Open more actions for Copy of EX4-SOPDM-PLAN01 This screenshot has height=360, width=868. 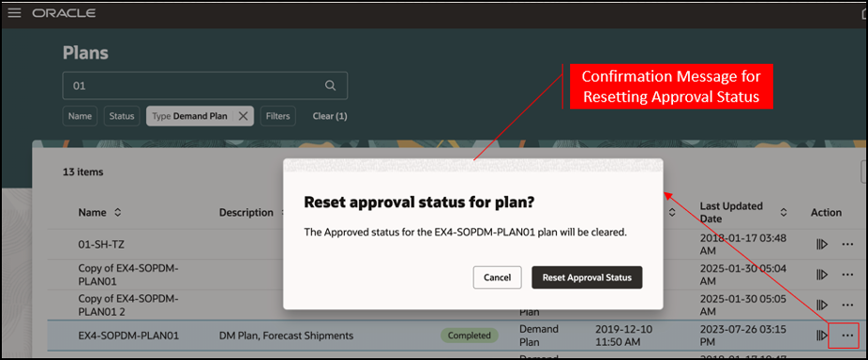coord(847,274)
